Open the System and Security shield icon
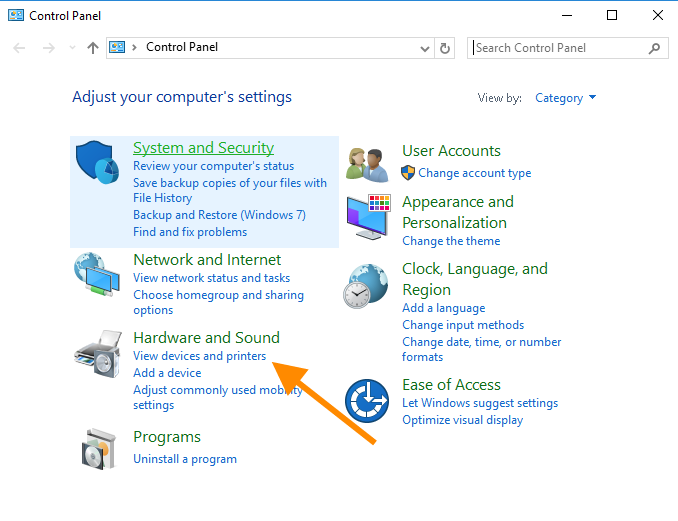This screenshot has height=521, width=678. tap(97, 162)
